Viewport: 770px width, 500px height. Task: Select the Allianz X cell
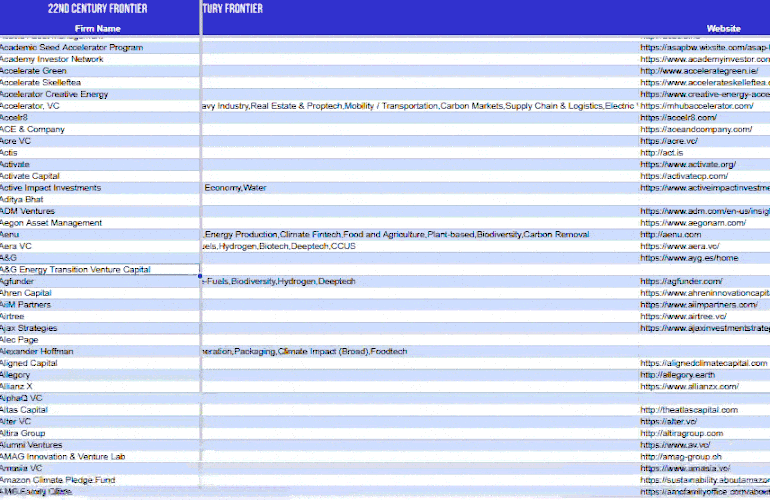coord(100,387)
